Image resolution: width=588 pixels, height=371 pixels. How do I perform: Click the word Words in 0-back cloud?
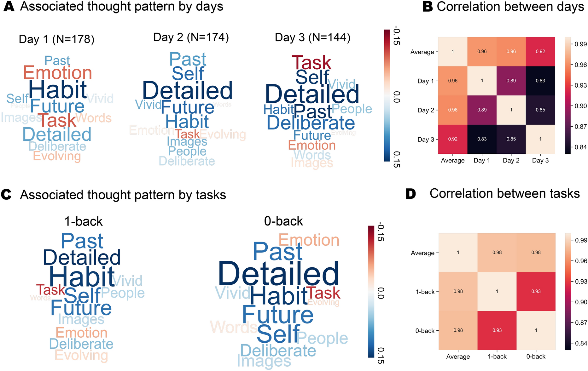(x=233, y=327)
